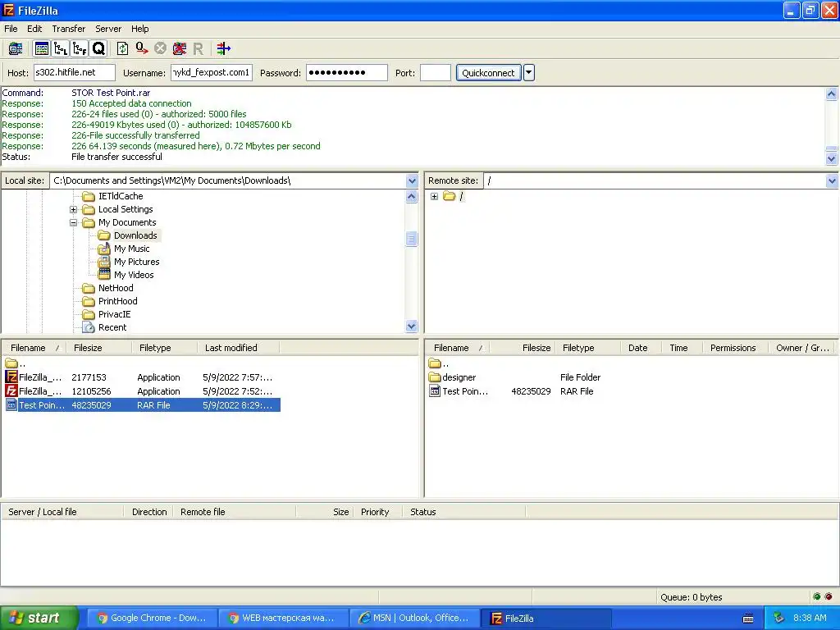
Task: Click the keyboard icon in taskbar
Action: click(x=748, y=619)
